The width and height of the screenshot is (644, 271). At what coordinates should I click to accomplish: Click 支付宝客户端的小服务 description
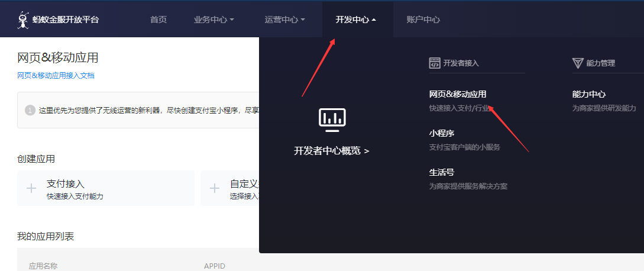pos(464,147)
